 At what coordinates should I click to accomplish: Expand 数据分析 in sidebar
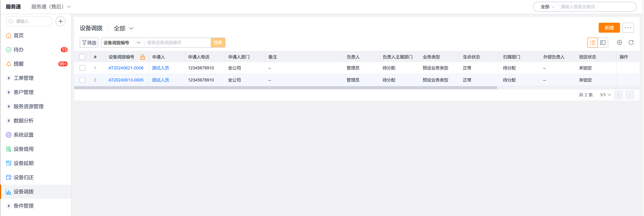[x=9, y=121]
